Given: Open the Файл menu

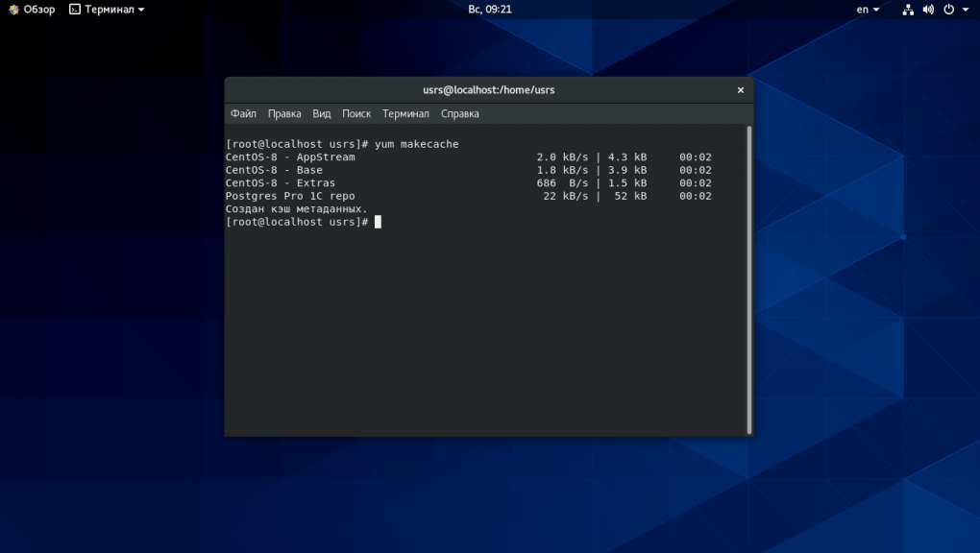Looking at the screenshot, I should pos(243,113).
